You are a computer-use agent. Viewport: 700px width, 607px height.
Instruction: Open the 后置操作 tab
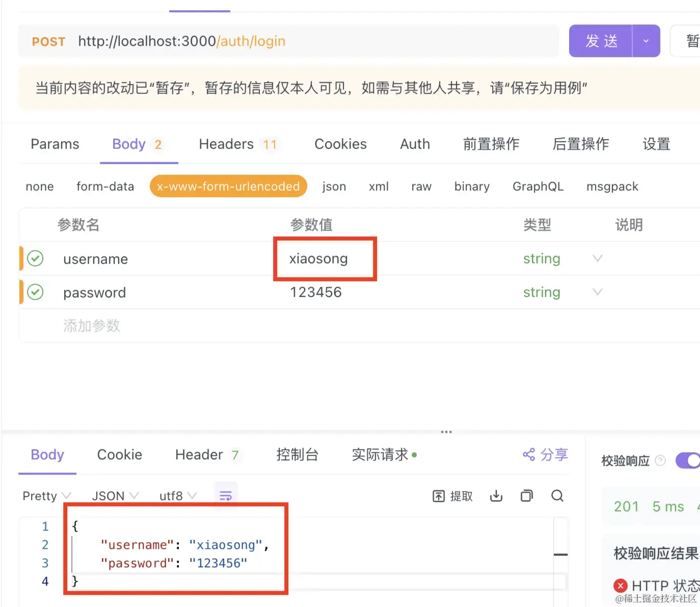click(x=581, y=144)
